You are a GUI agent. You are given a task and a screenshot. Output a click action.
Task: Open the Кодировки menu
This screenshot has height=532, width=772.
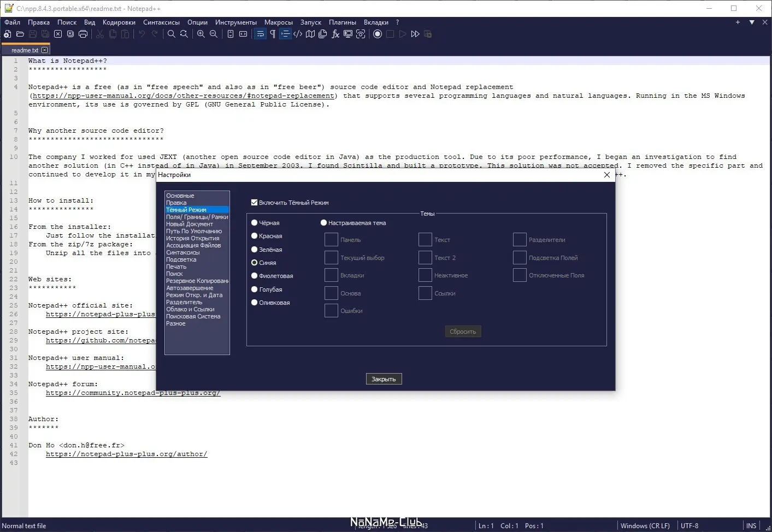(x=119, y=22)
